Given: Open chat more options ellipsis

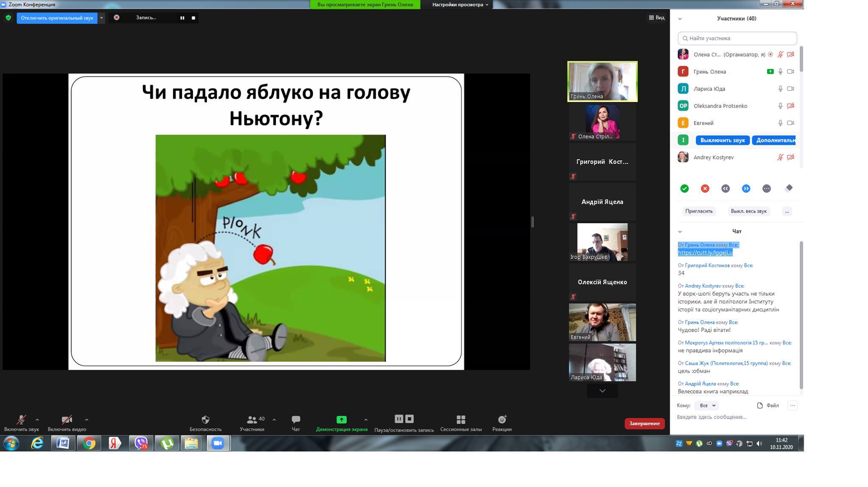Looking at the screenshot, I should tap(792, 406).
